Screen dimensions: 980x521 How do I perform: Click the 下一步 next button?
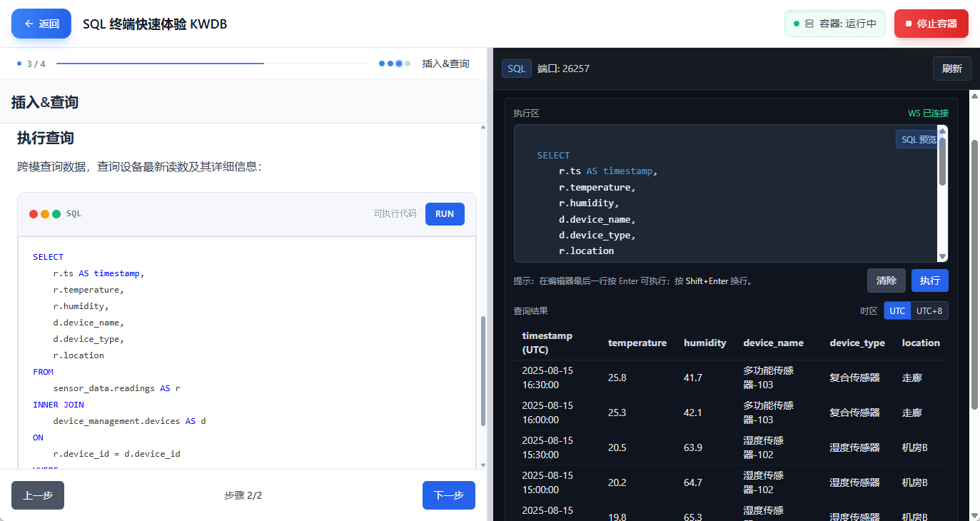449,495
